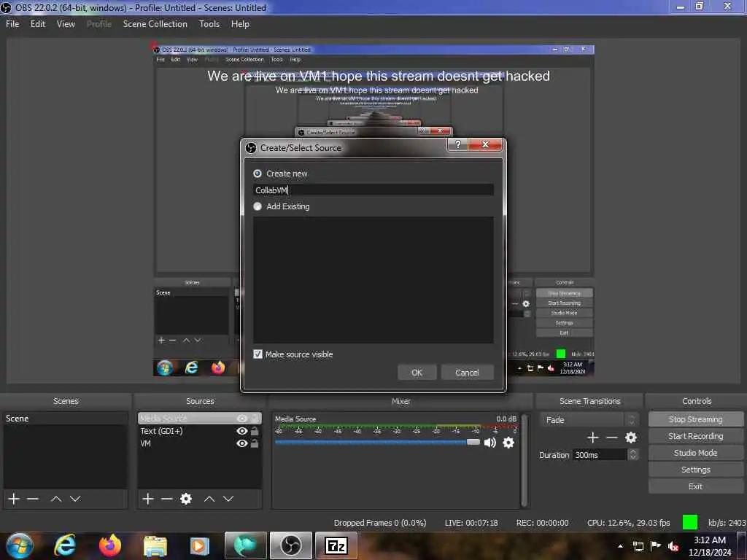Open the Action Center flag icon

tap(656, 546)
